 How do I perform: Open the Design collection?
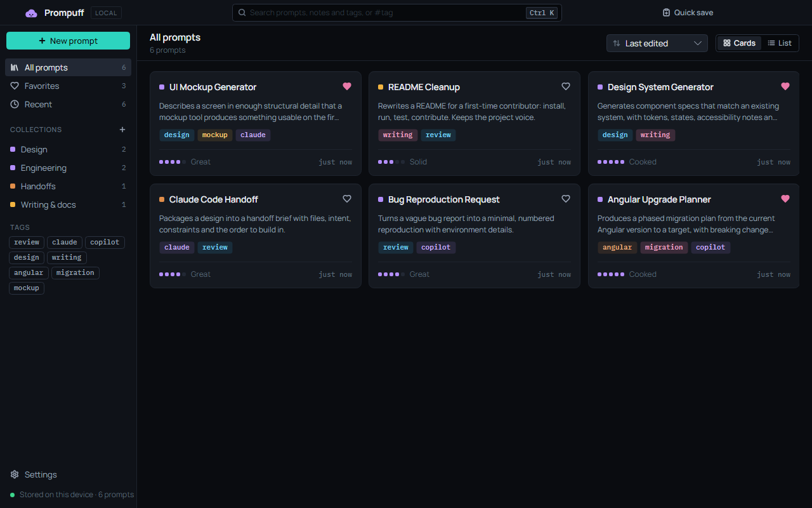68,149
